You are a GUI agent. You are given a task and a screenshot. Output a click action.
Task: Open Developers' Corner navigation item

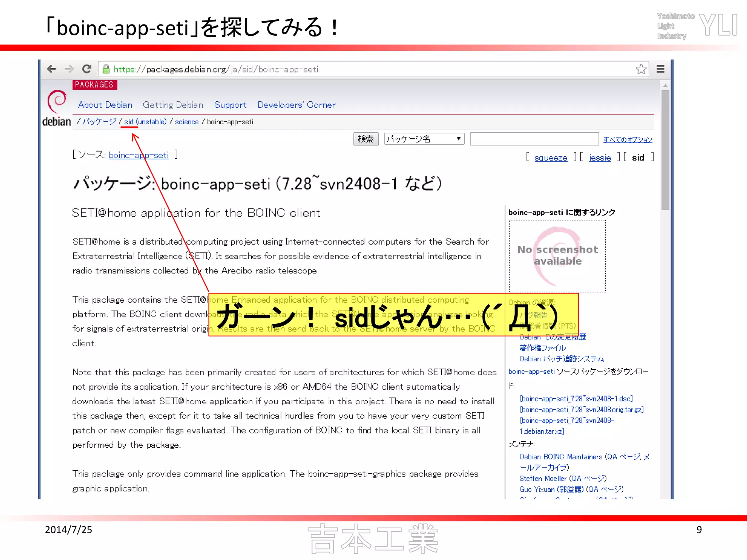(x=297, y=105)
